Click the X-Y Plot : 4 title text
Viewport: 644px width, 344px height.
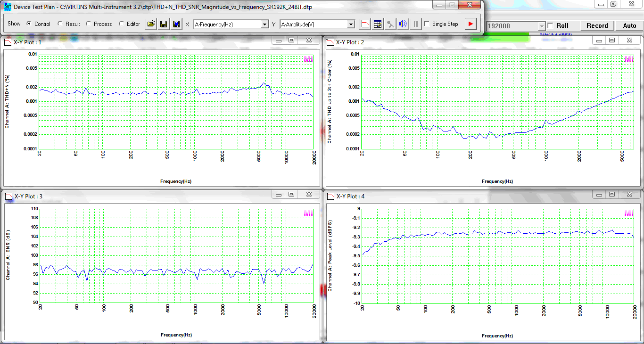(x=350, y=197)
